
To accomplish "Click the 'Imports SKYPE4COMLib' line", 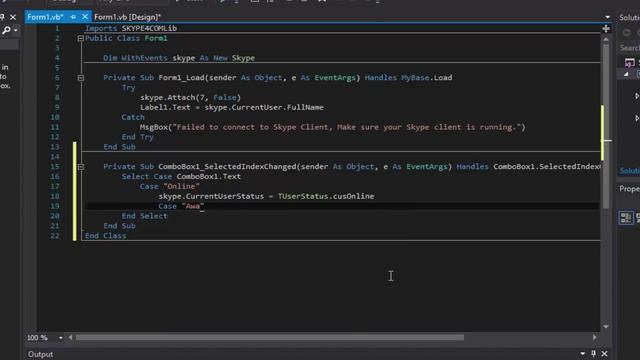I will click(x=131, y=28).
